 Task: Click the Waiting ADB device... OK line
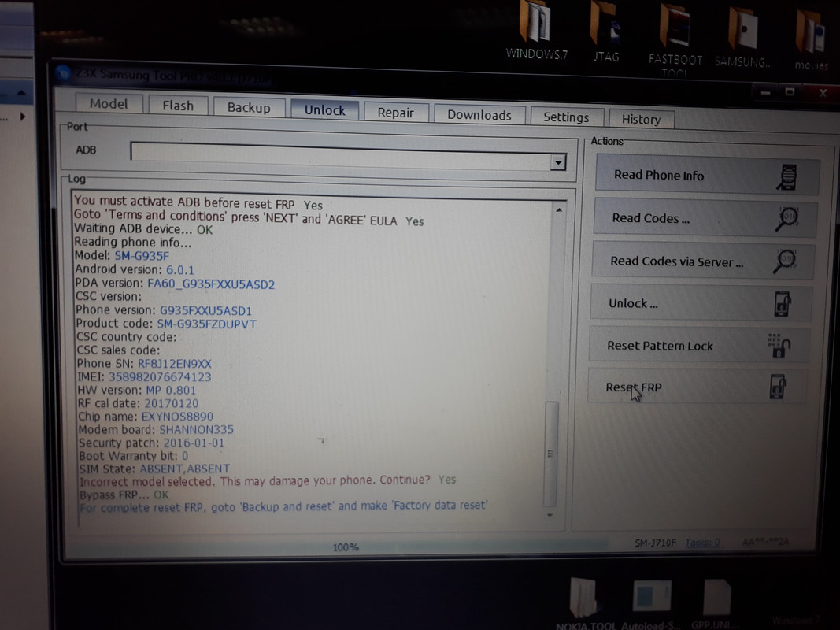click(x=143, y=228)
